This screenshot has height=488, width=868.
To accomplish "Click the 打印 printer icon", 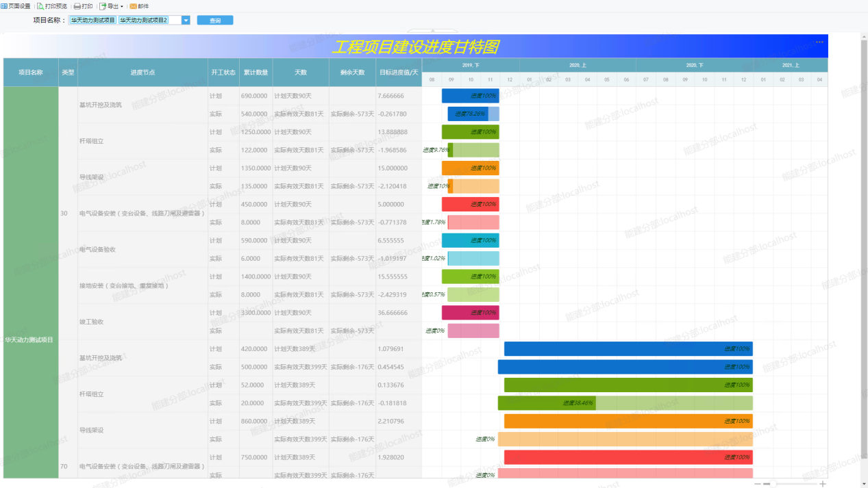I will click(x=77, y=6).
